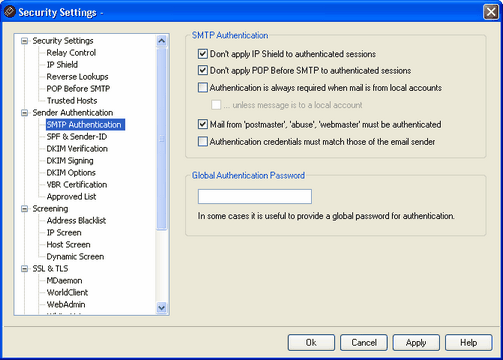The height and width of the screenshot is (360, 503).
Task: Click the Help button
Action: tap(468, 343)
